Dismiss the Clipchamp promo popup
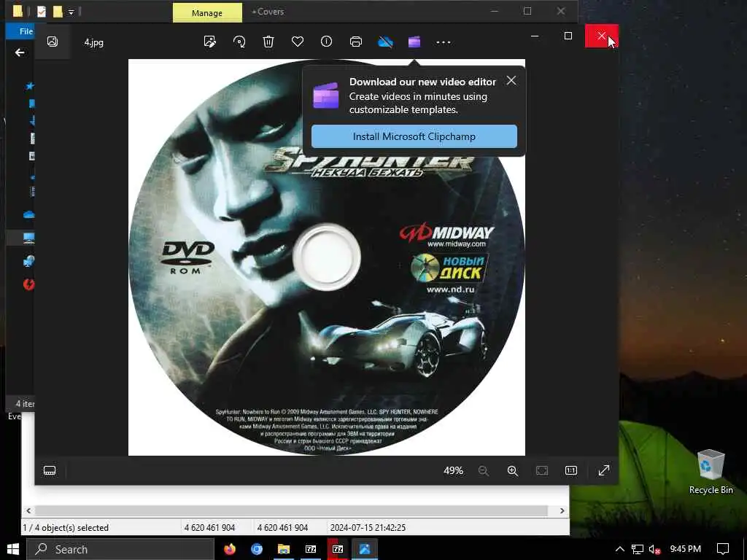747x560 pixels. coord(511,80)
